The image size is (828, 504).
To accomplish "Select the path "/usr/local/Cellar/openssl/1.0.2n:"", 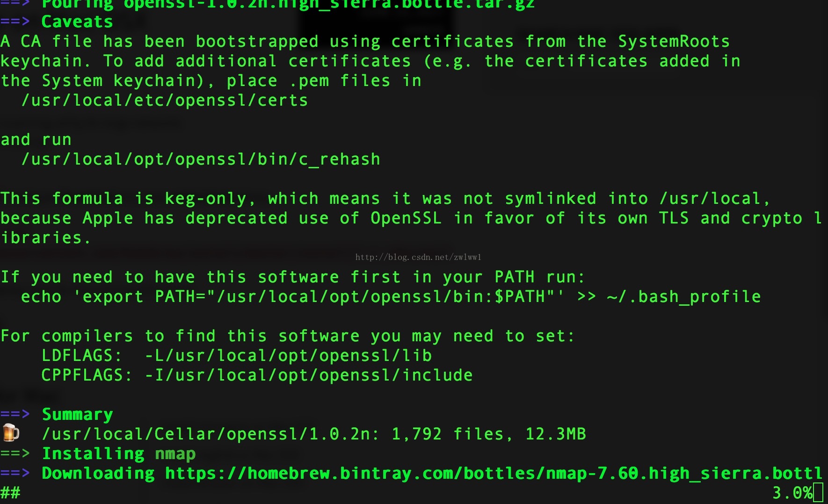I will click(x=211, y=434).
